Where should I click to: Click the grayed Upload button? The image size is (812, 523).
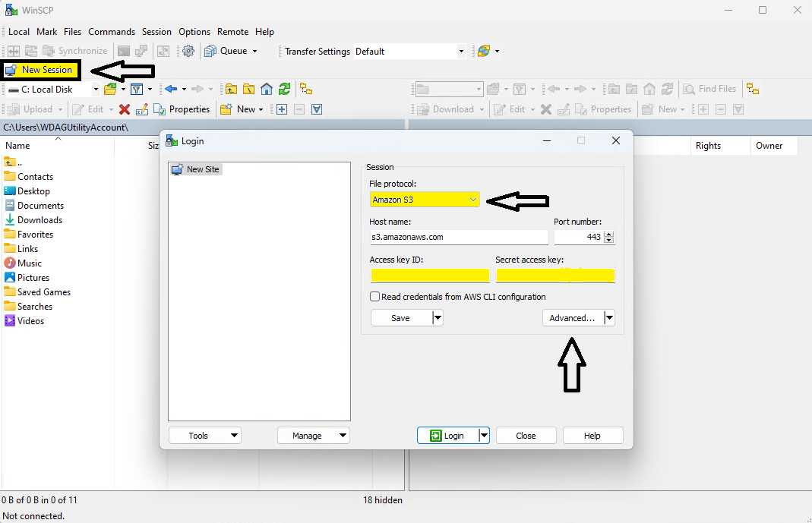click(31, 109)
